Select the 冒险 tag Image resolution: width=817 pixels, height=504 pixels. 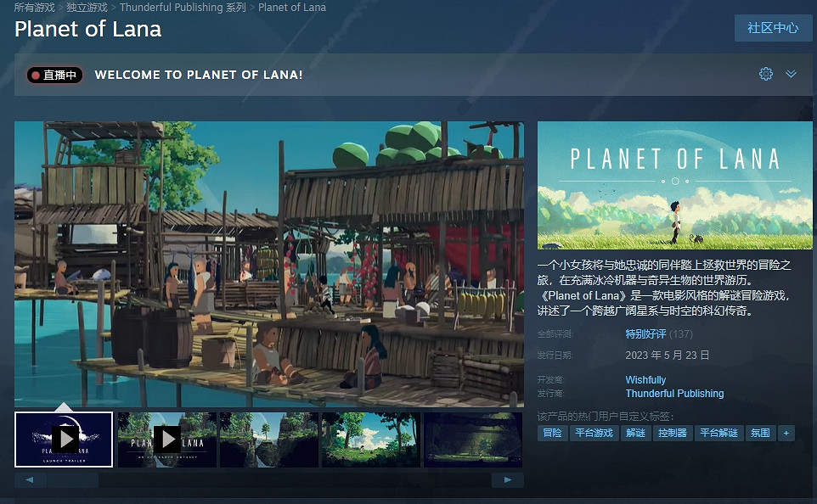point(552,433)
